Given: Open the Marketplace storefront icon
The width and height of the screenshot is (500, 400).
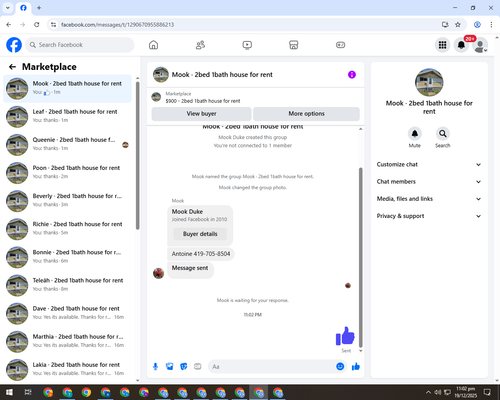Looking at the screenshot, I should click(294, 45).
